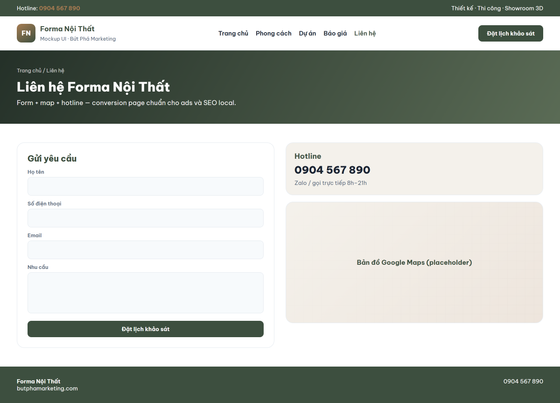Click Thiết kế · Thi công · Showroom 3D text

coord(497,8)
